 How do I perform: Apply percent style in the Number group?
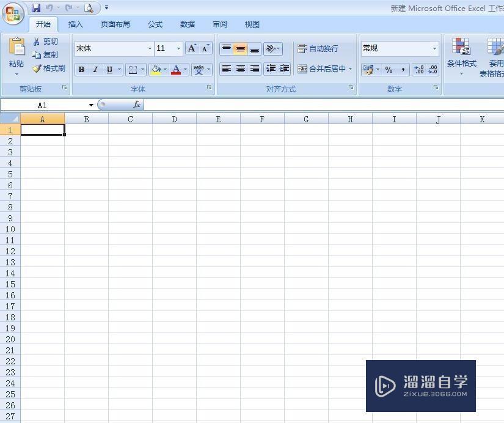point(390,69)
